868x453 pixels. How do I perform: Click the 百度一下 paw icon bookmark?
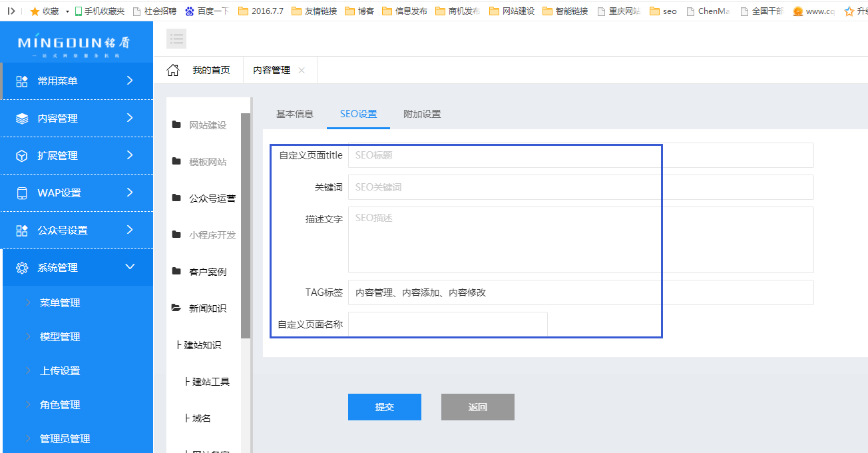[x=190, y=11]
